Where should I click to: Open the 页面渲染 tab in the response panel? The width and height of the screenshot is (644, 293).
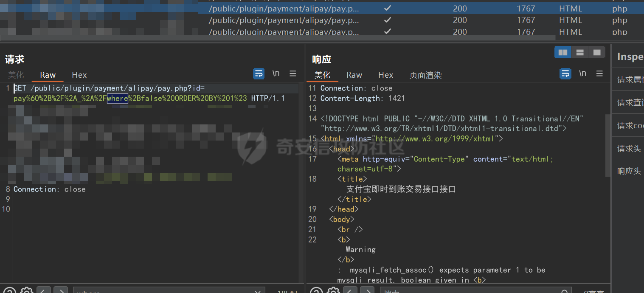pos(425,75)
